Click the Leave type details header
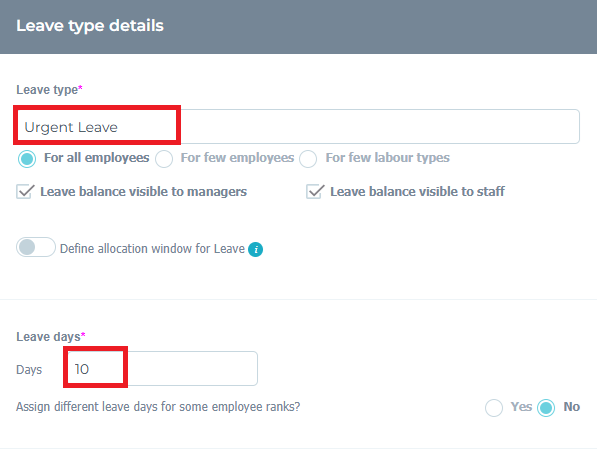The height and width of the screenshot is (469, 597). (x=90, y=26)
